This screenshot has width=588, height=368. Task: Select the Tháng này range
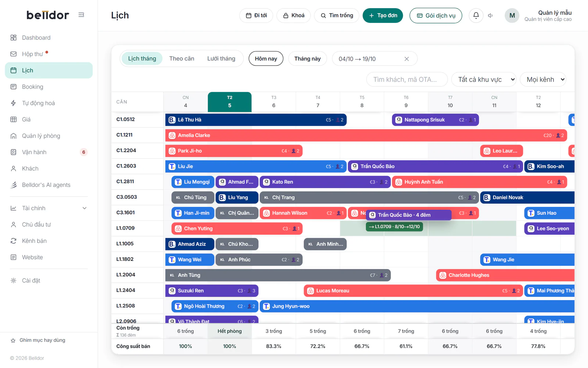pos(308,59)
